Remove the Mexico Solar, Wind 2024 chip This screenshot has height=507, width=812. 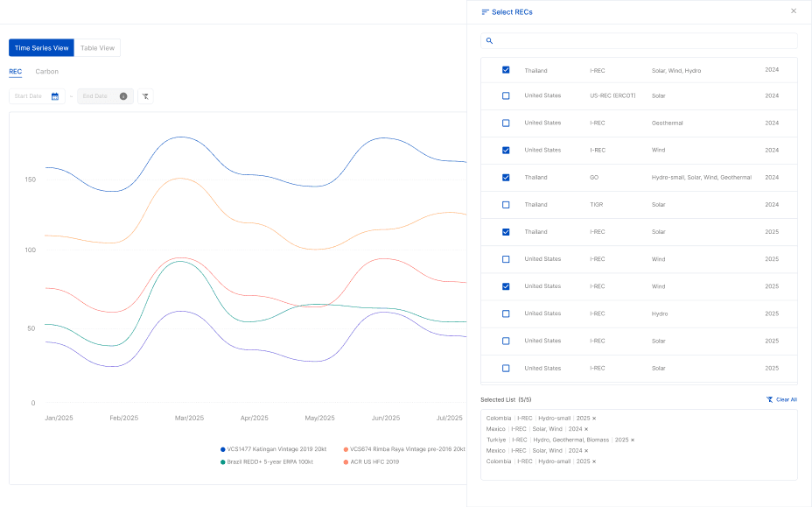pyautogui.click(x=585, y=428)
